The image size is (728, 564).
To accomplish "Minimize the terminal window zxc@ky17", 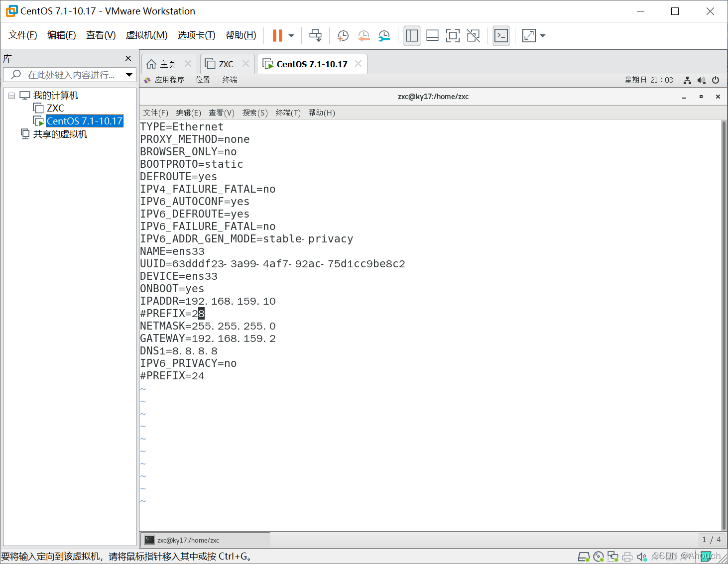I will click(x=684, y=97).
